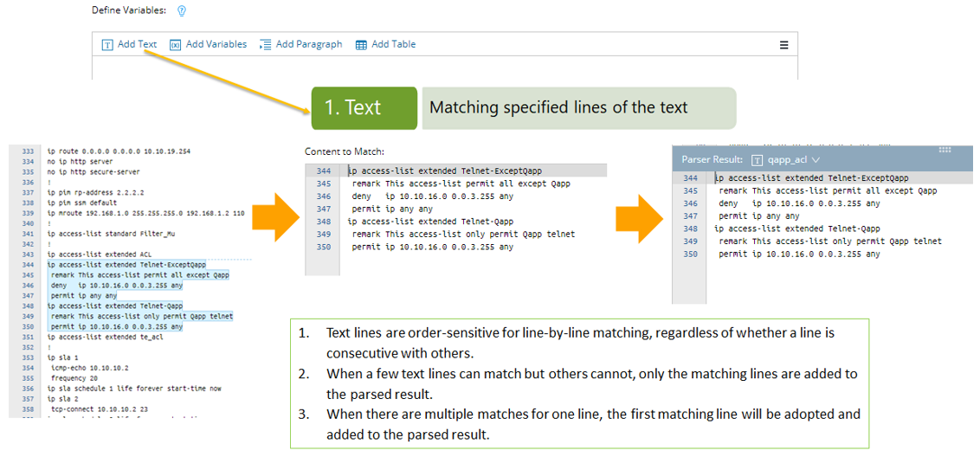Click the text type icon beside qapp_acl
This screenshot has height=457, width=980.
(758, 160)
